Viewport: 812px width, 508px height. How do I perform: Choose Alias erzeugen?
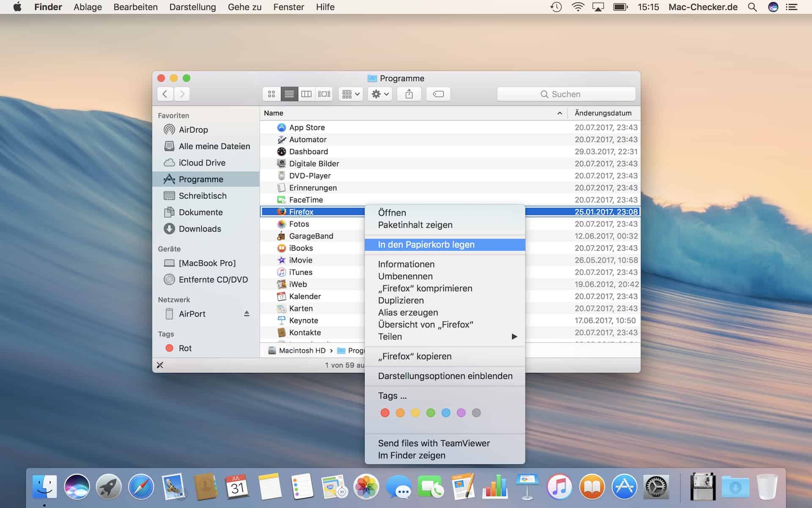[445, 312]
